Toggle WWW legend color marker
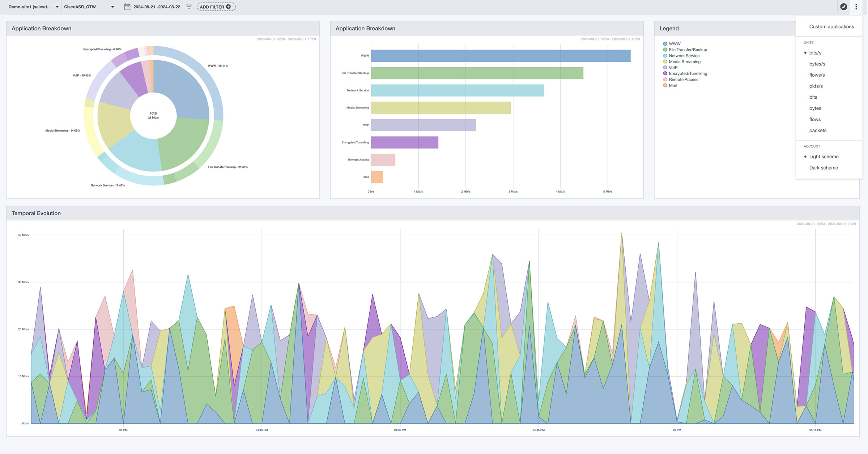This screenshot has height=454, width=868. [665, 44]
